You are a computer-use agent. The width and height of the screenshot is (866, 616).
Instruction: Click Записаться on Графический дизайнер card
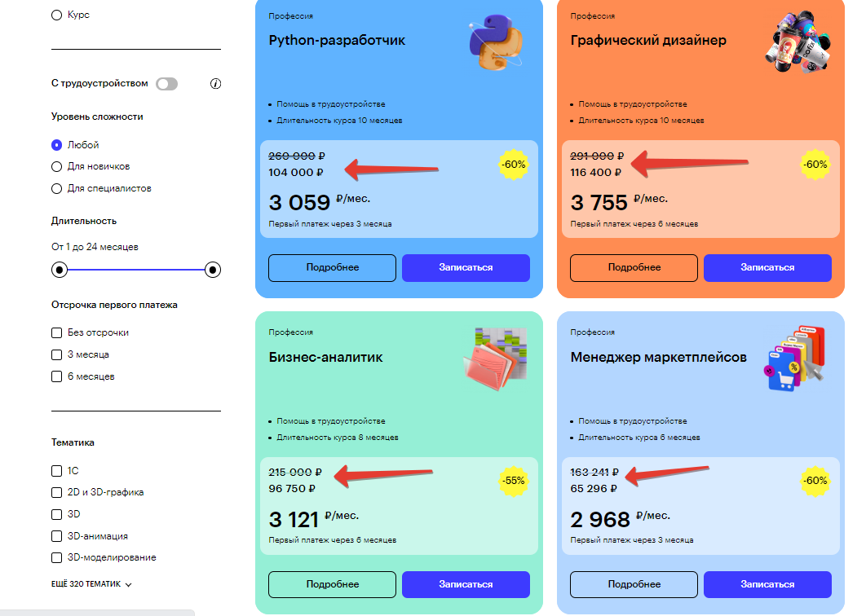coord(767,267)
